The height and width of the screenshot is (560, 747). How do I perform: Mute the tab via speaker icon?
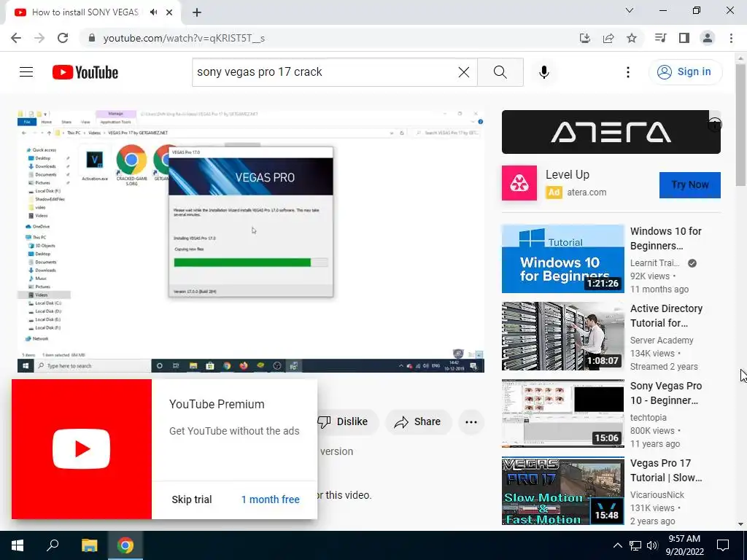[153, 12]
